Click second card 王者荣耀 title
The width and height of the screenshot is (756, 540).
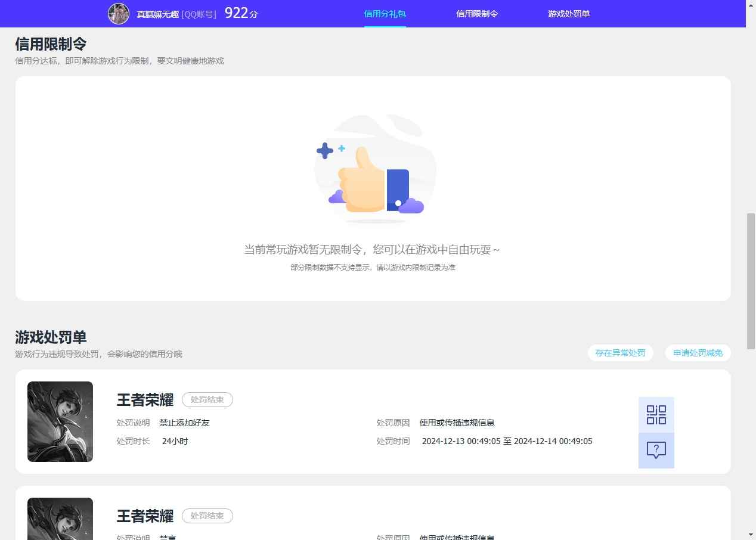point(145,516)
